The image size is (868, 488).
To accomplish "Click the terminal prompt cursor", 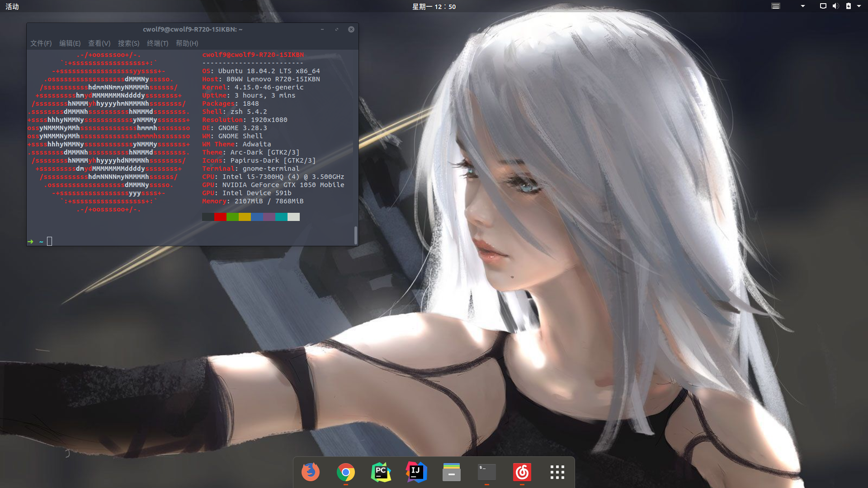I will click(x=50, y=241).
